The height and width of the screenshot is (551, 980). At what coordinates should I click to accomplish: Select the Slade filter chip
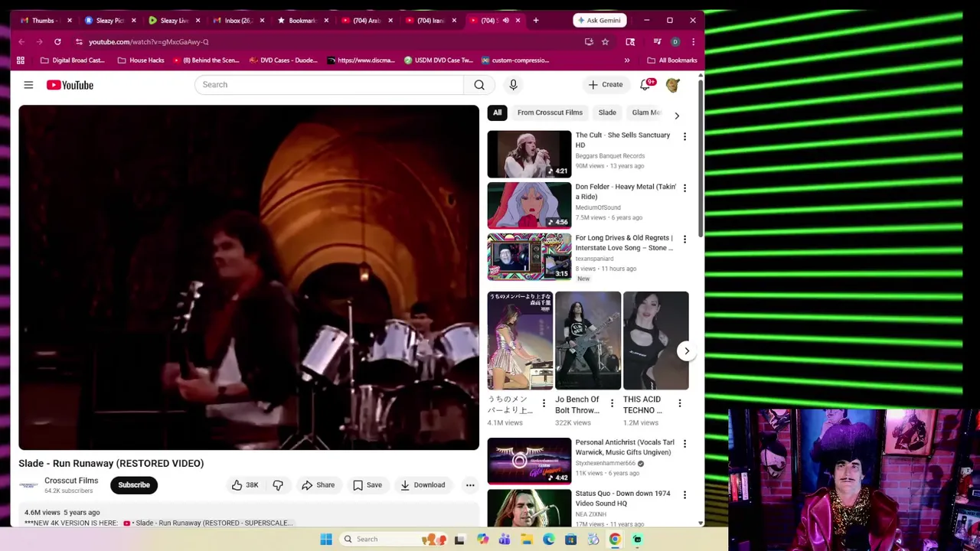607,112
